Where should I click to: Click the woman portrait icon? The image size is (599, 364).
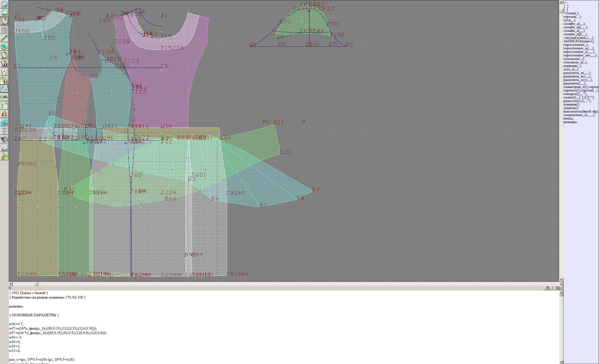tap(4, 114)
